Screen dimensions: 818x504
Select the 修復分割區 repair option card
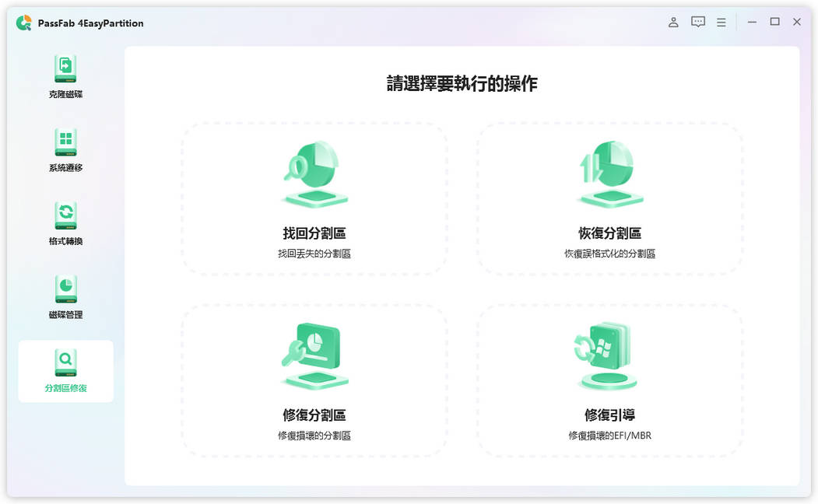(314, 381)
